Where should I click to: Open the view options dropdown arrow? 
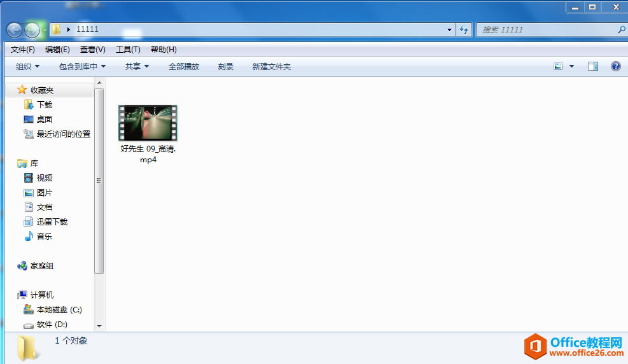(571, 66)
